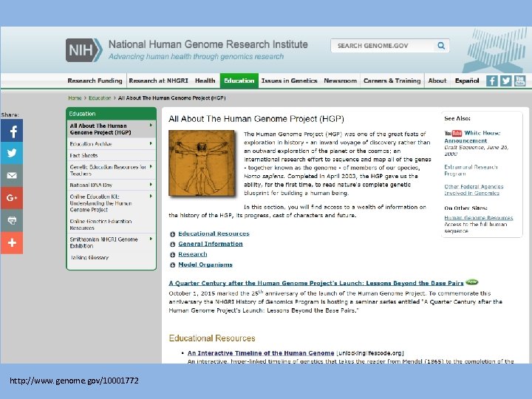
Task: Open About menu item
Action: tap(437, 81)
